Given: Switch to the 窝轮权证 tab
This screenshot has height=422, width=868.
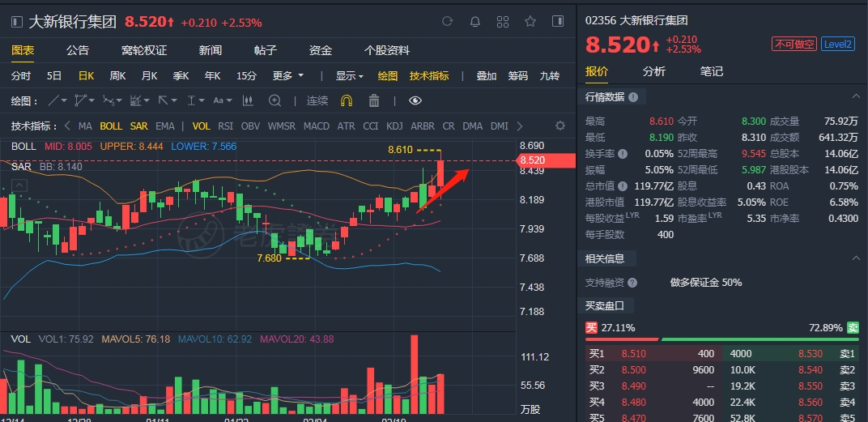Looking at the screenshot, I should coord(144,50).
